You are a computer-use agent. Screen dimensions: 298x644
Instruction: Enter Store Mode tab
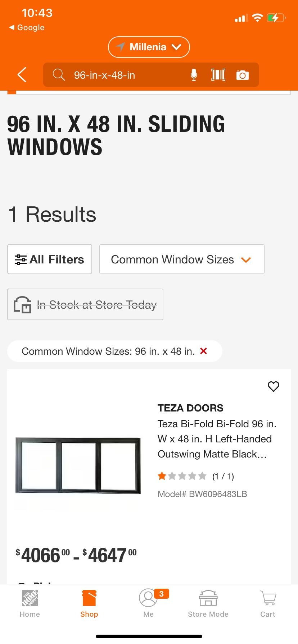[208, 603]
